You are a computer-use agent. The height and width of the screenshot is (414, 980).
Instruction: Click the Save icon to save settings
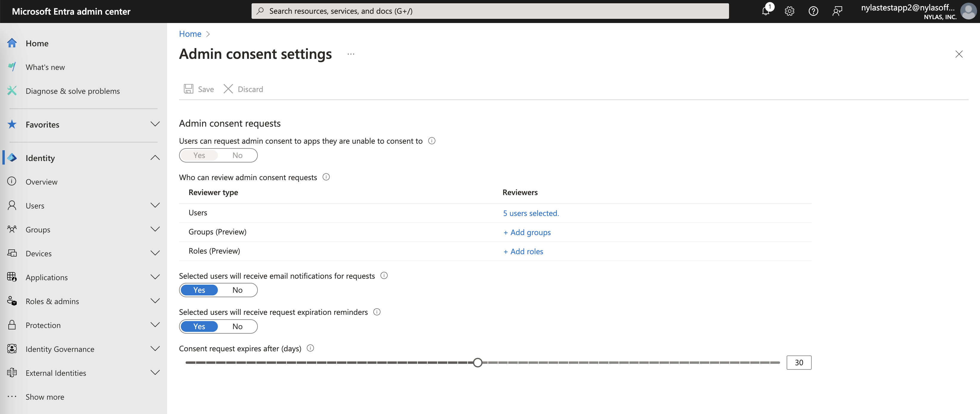tap(187, 88)
